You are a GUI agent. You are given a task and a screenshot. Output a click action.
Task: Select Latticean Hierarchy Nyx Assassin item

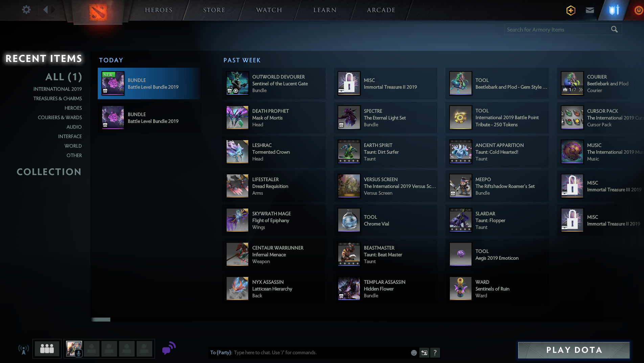tap(274, 289)
